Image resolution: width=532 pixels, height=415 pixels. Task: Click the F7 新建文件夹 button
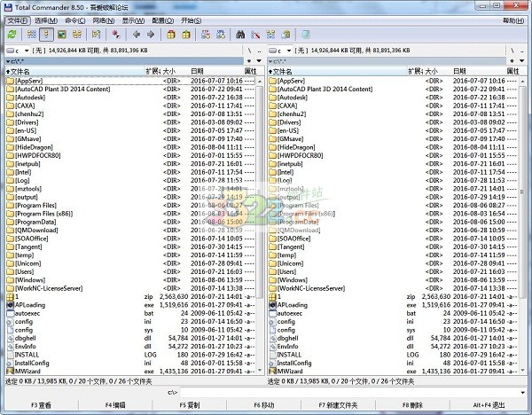tap(338, 405)
